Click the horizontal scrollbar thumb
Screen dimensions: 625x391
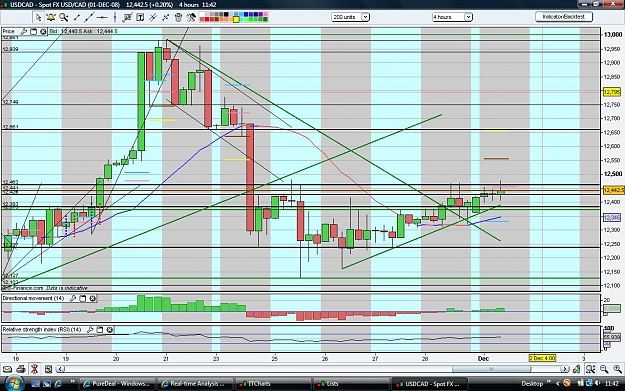(491, 369)
